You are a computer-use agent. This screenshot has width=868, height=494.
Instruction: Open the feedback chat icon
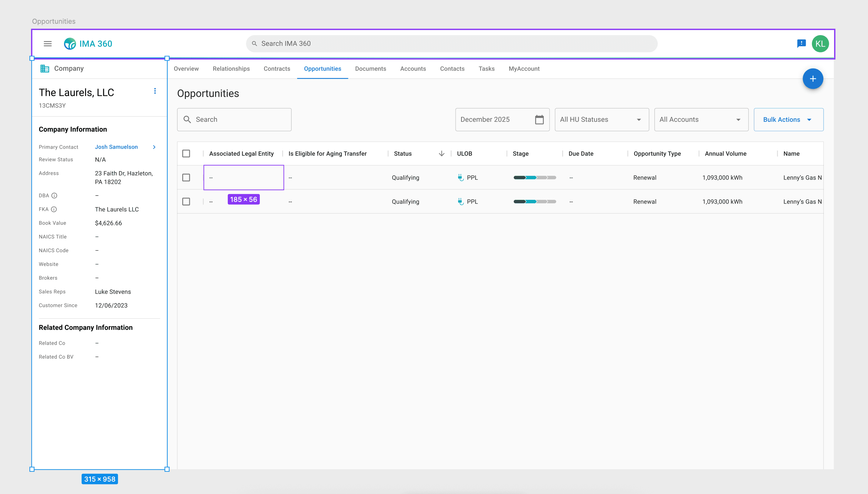[801, 43]
